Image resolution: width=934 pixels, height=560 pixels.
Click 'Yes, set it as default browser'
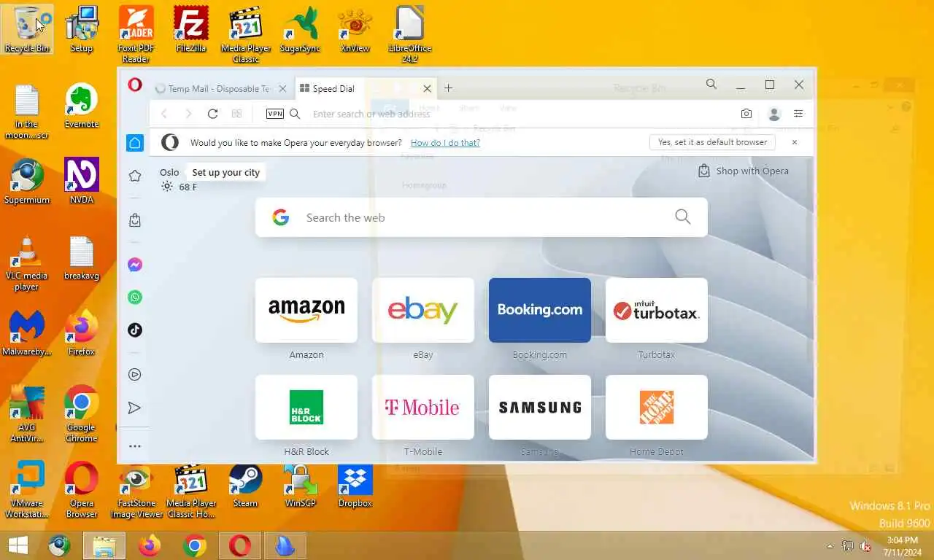click(x=712, y=143)
